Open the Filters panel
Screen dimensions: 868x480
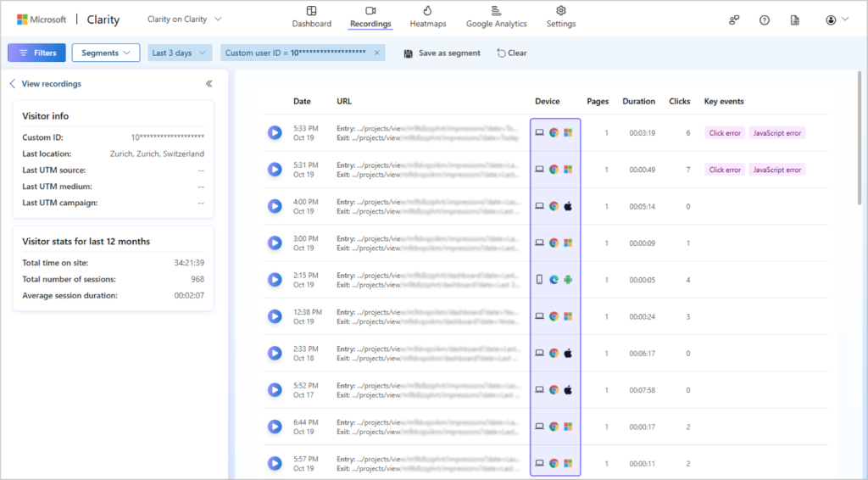(36, 53)
